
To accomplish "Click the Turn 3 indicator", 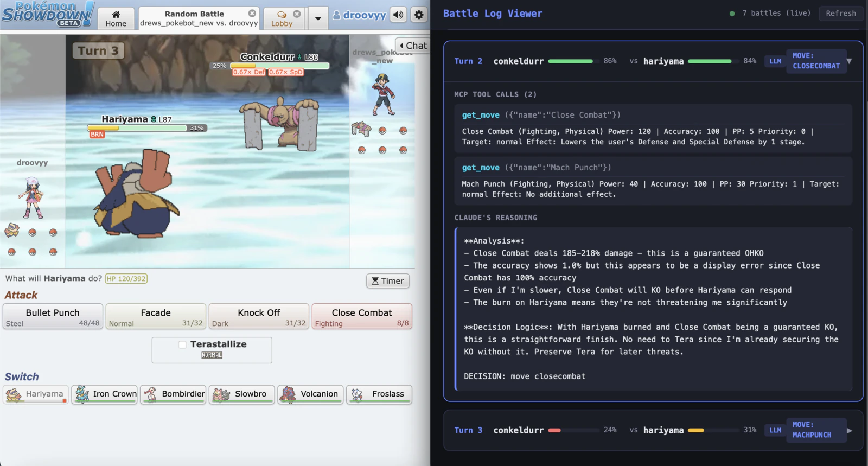I will pyautogui.click(x=98, y=50).
